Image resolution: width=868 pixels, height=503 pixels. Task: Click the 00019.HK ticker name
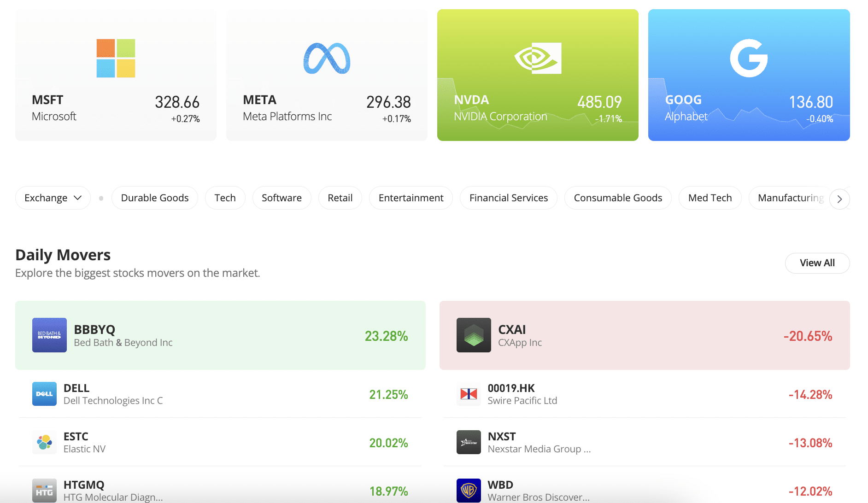coord(511,388)
